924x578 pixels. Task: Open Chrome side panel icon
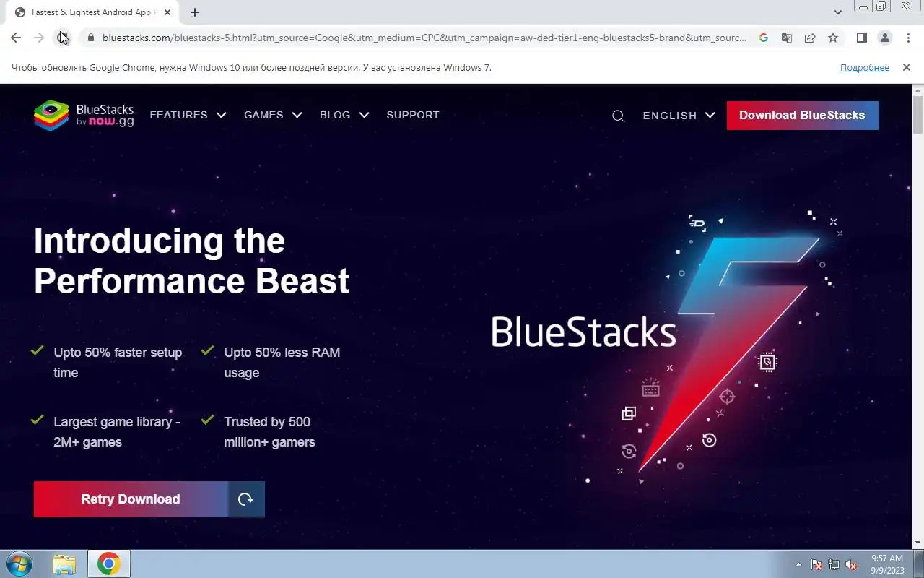click(x=861, y=38)
